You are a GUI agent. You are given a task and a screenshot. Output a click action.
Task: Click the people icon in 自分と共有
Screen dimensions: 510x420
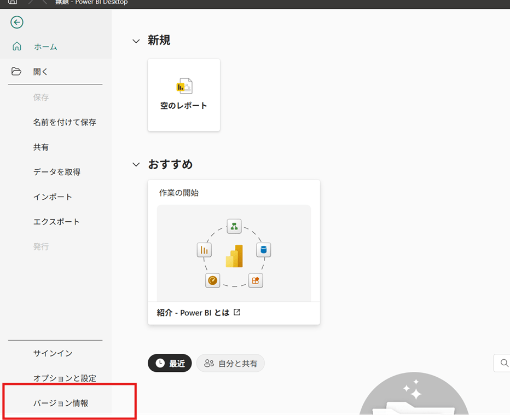209,364
